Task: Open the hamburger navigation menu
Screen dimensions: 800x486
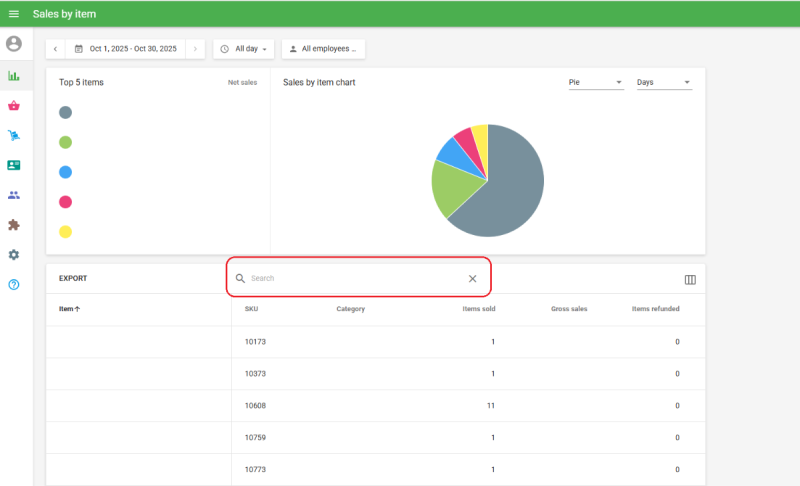Action: pos(14,14)
